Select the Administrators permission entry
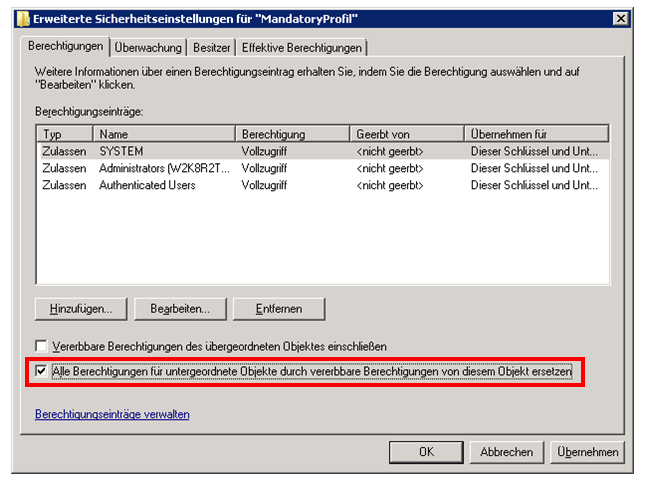The height and width of the screenshot is (485, 646). 164,168
